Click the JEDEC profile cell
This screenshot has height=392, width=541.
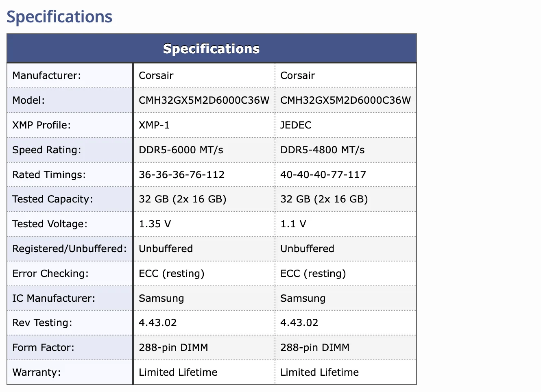click(x=346, y=125)
